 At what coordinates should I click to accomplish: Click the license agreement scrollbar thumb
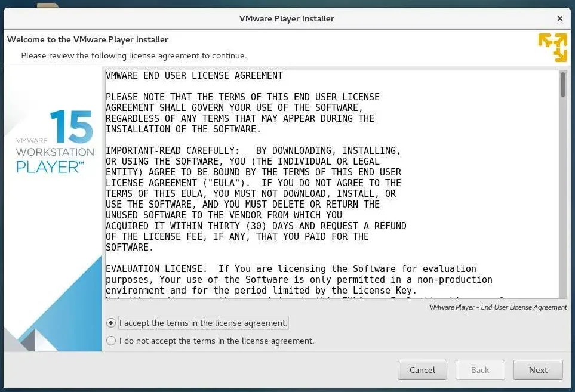coord(563,85)
